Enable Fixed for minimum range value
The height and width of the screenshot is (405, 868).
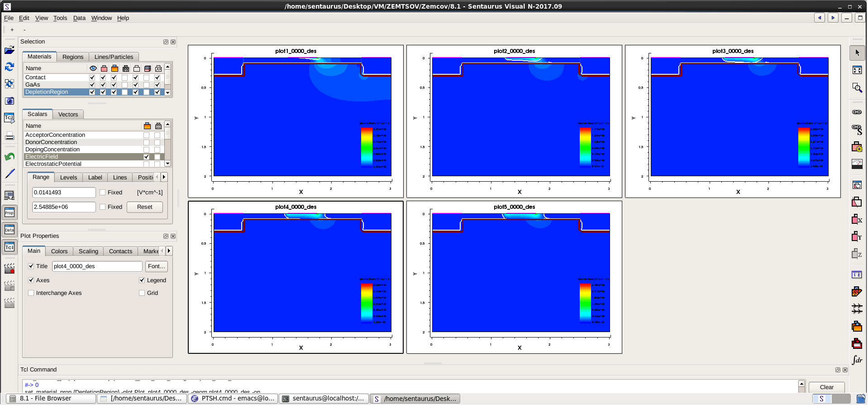[103, 193]
